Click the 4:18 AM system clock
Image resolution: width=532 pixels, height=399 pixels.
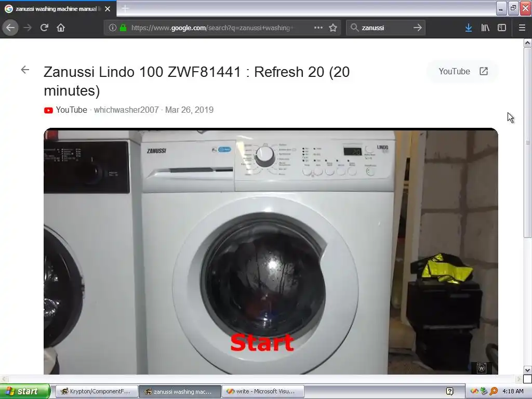pyautogui.click(x=513, y=391)
